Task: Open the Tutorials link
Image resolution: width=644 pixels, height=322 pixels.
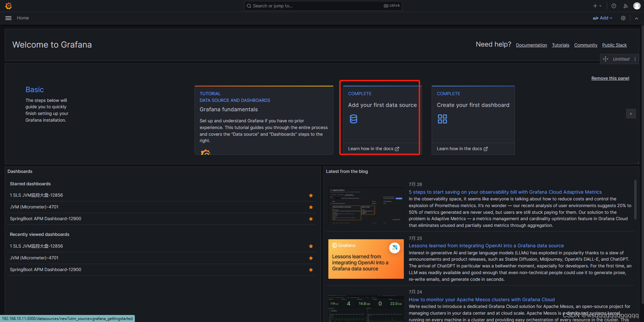Action: (560, 45)
